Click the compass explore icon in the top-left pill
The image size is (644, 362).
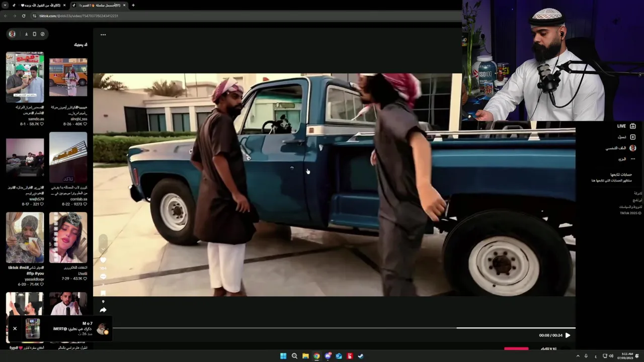[42, 34]
